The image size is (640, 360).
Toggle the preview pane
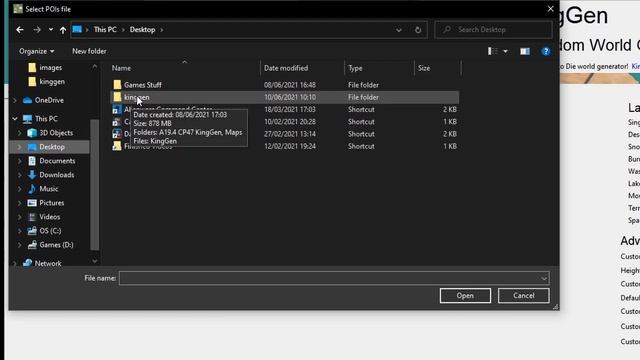pos(524,51)
